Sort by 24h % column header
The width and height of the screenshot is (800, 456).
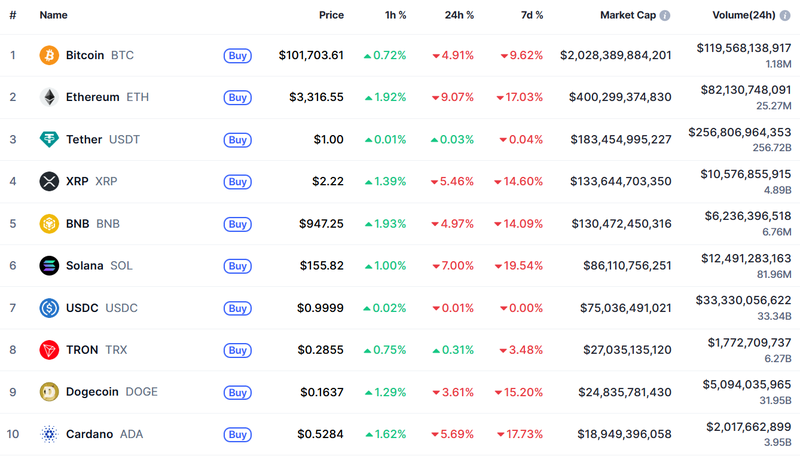click(460, 16)
